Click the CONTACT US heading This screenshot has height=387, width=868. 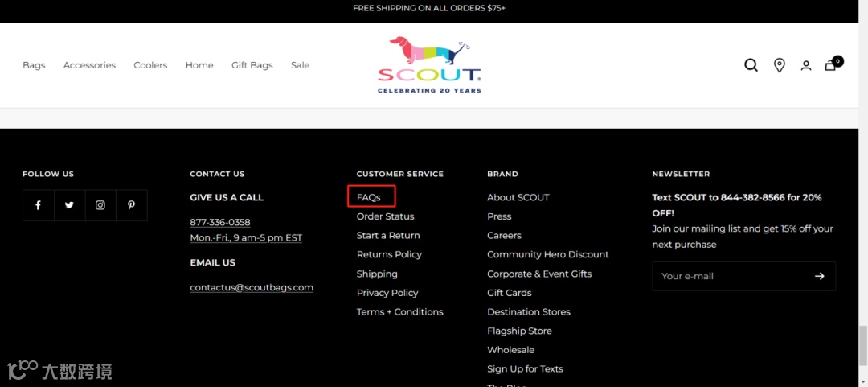[217, 174]
